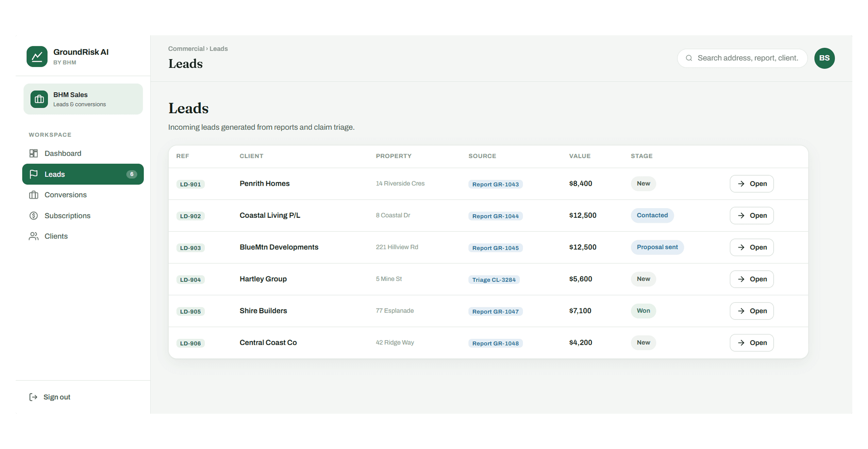The width and height of the screenshot is (868, 449).
Task: Go to Conversions in sidebar
Action: [x=83, y=195]
